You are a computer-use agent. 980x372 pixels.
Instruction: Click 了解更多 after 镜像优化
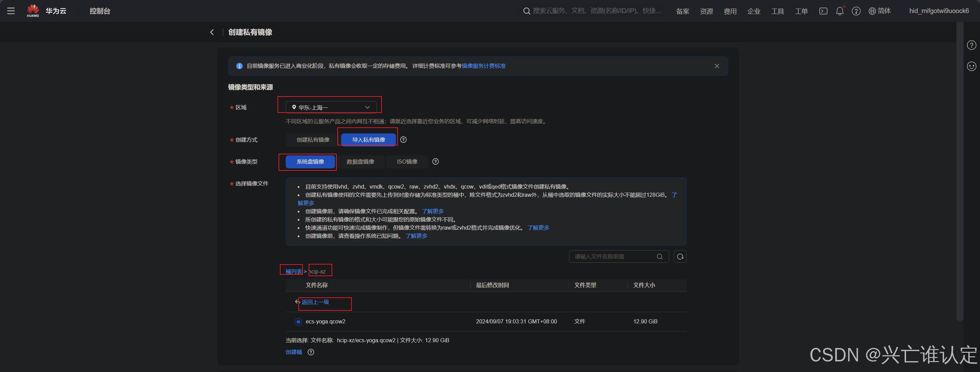click(x=538, y=228)
